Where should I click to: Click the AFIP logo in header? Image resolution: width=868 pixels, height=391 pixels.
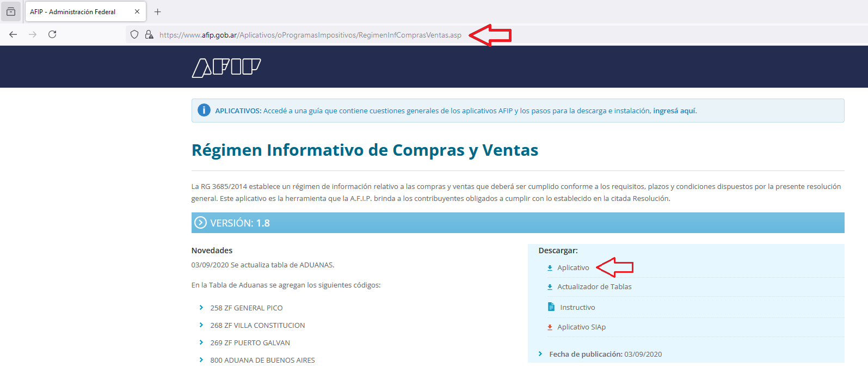(x=226, y=68)
